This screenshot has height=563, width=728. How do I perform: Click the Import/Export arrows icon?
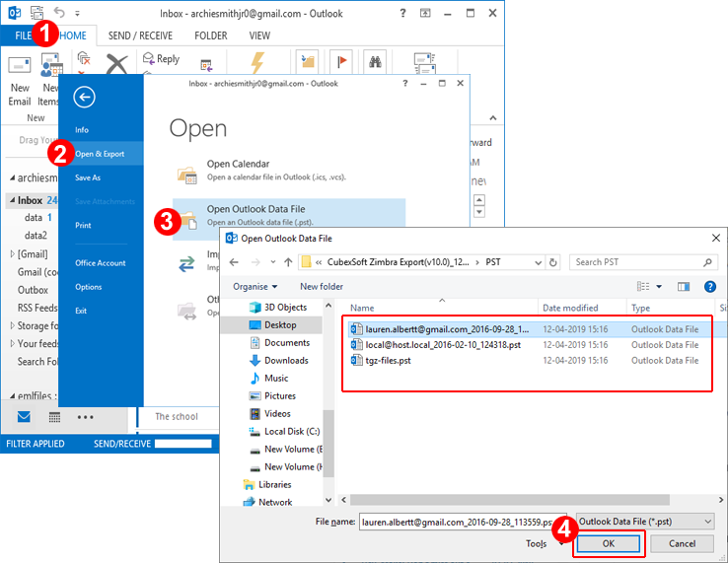coord(187,264)
